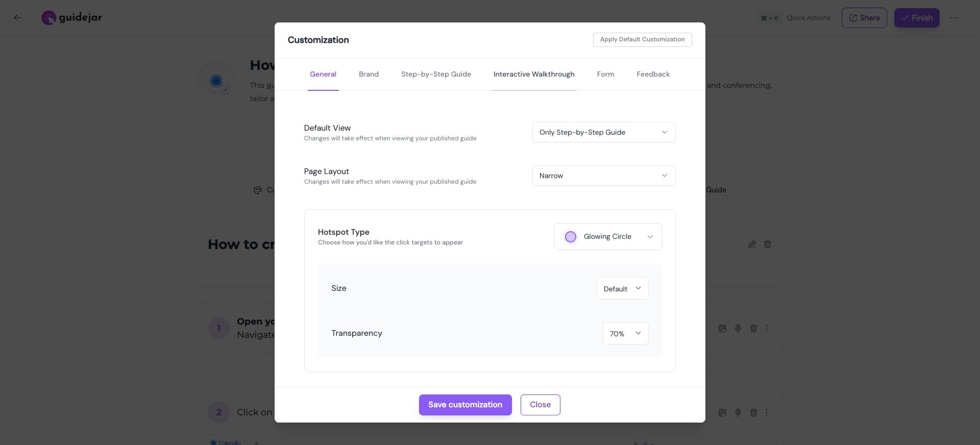Viewport: 980px width, 445px height.
Task: Click the microphone icon on step 2
Action: coord(738,412)
